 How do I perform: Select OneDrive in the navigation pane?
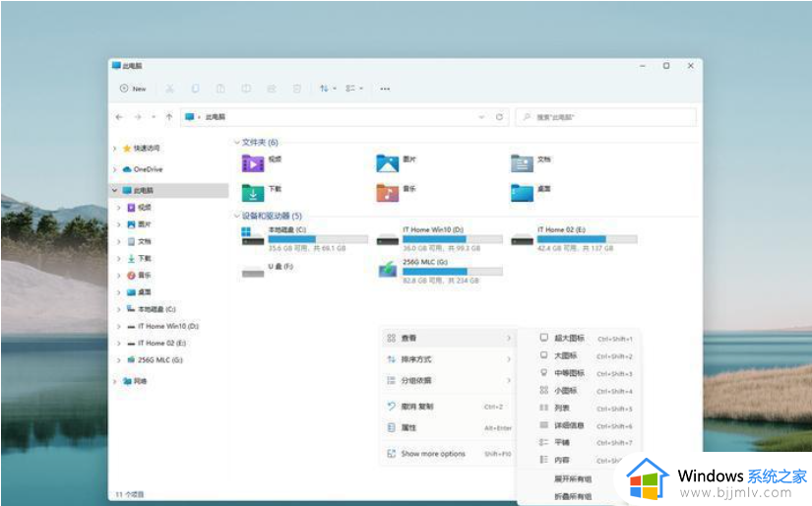coord(147,169)
